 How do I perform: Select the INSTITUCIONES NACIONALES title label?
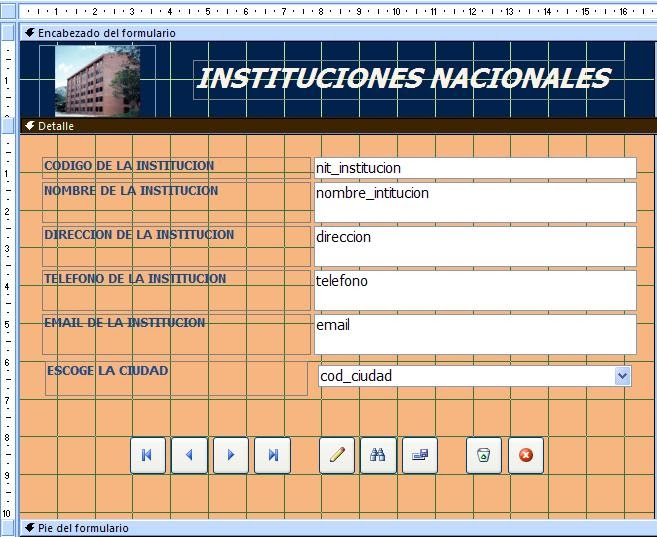point(409,80)
